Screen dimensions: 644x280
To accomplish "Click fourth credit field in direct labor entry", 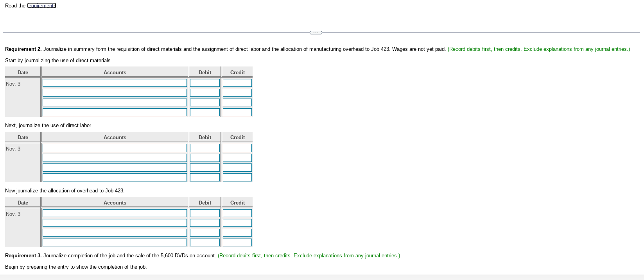I will pyautogui.click(x=237, y=177).
